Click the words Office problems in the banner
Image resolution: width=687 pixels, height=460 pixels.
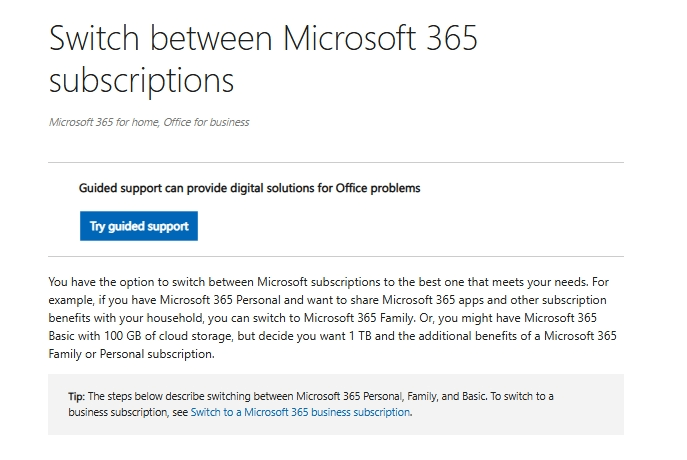pos(385,187)
